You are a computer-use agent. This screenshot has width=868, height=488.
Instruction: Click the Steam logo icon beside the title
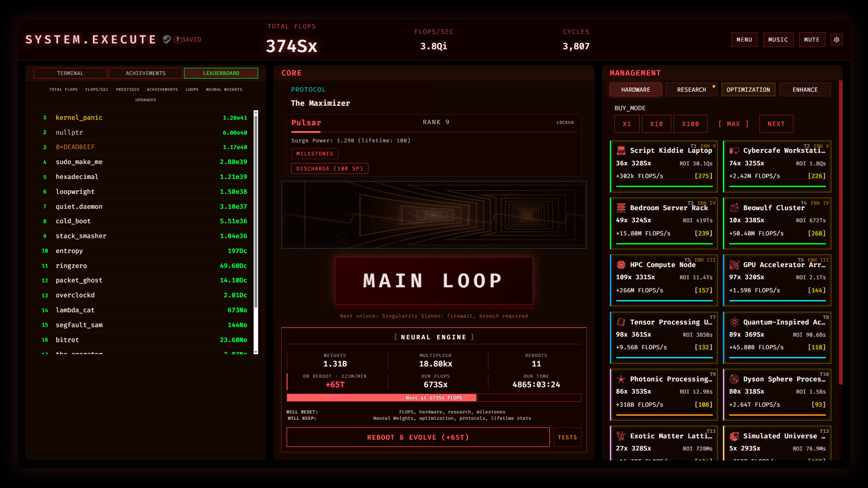pos(167,39)
